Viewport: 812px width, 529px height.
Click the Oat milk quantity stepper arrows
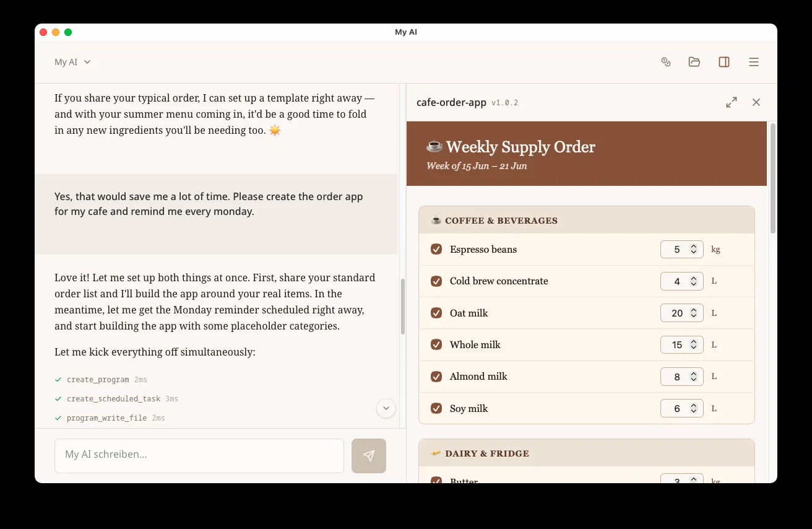(694, 313)
